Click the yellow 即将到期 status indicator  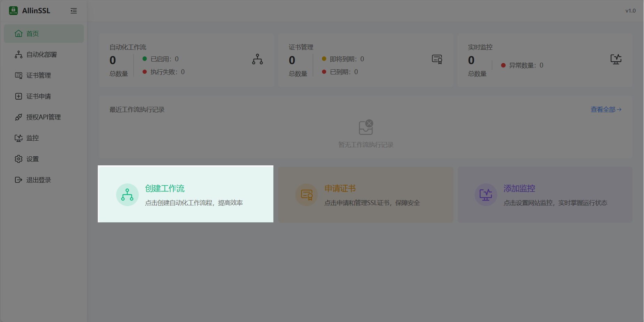324,59
